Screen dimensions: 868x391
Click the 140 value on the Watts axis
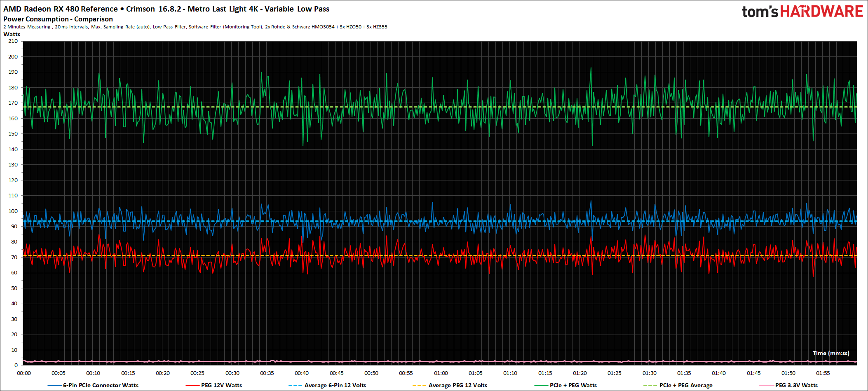[x=13, y=149]
